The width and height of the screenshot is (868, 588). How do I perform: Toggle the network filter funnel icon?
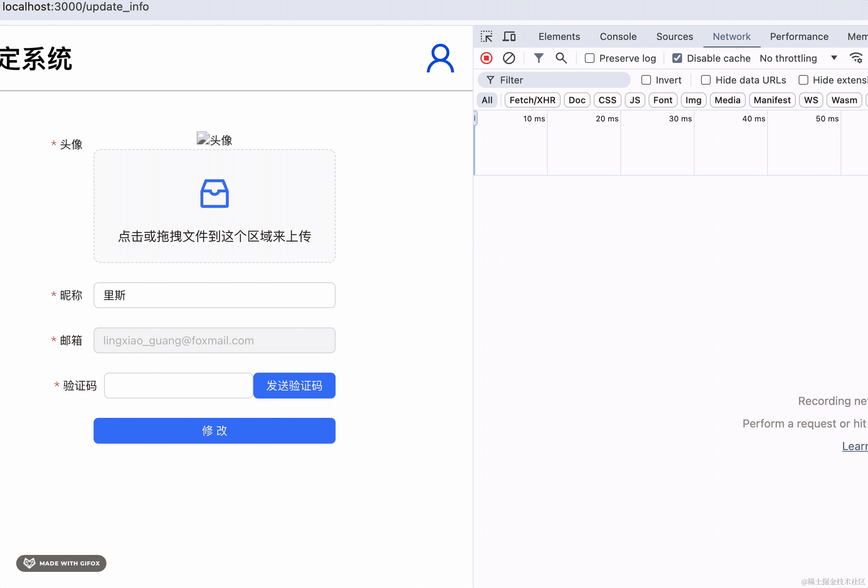[x=538, y=58]
